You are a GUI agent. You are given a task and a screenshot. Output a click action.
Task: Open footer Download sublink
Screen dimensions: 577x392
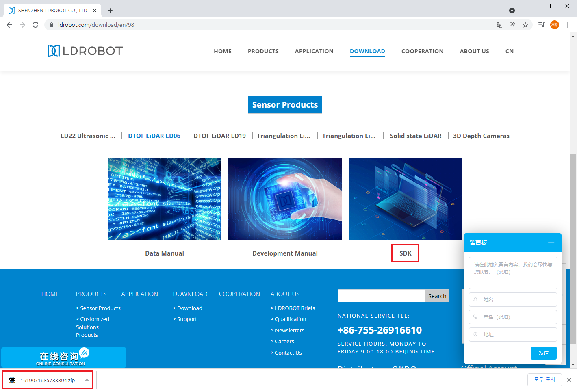pyautogui.click(x=188, y=308)
